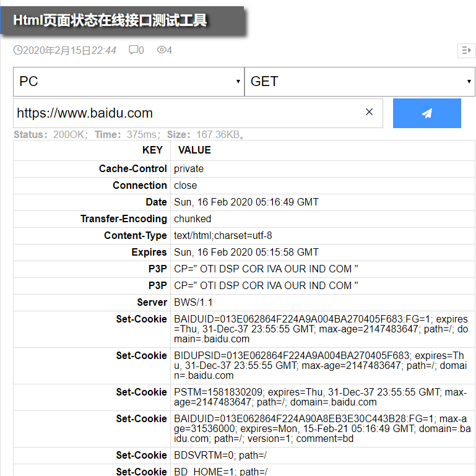Open the PC device dropdown
476x476 pixels.
[129, 82]
